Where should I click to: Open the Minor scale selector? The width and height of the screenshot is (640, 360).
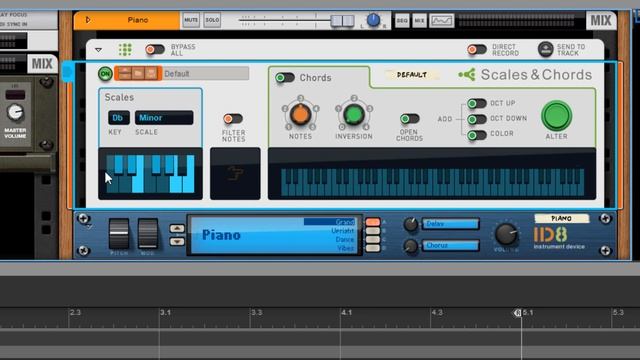click(164, 118)
